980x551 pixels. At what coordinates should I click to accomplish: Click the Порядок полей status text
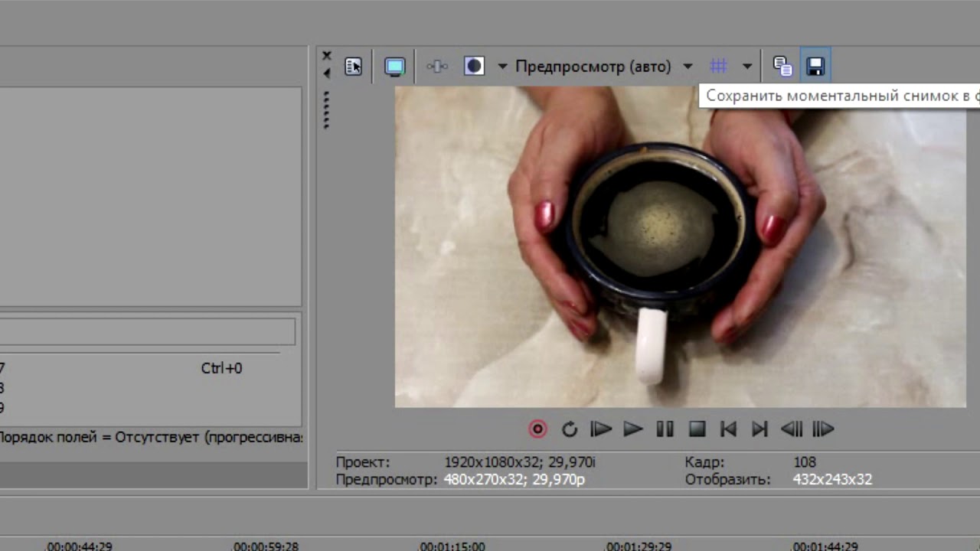click(151, 438)
